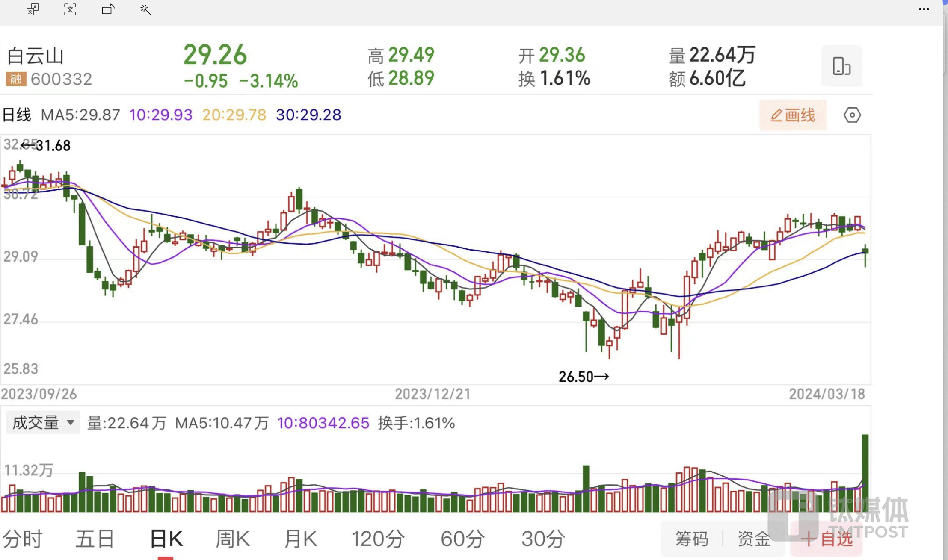Switch to 30分 chart period
The image size is (948, 560).
coord(543,539)
